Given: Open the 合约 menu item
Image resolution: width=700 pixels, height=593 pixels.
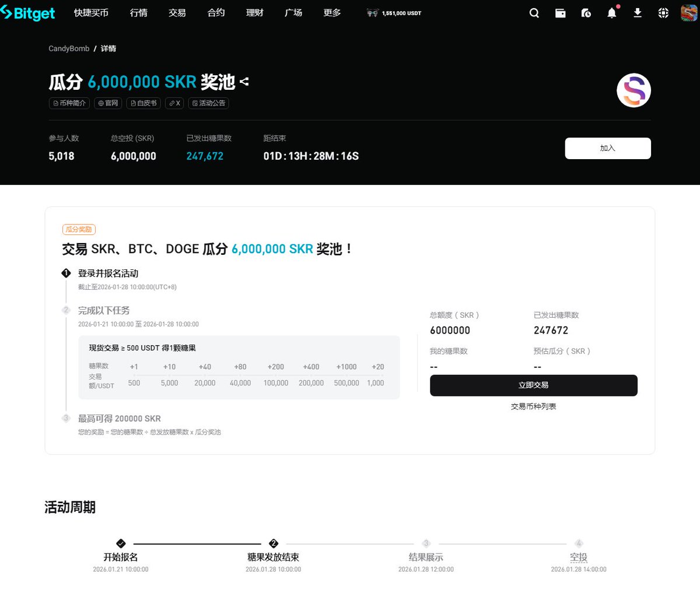Looking at the screenshot, I should pos(216,13).
